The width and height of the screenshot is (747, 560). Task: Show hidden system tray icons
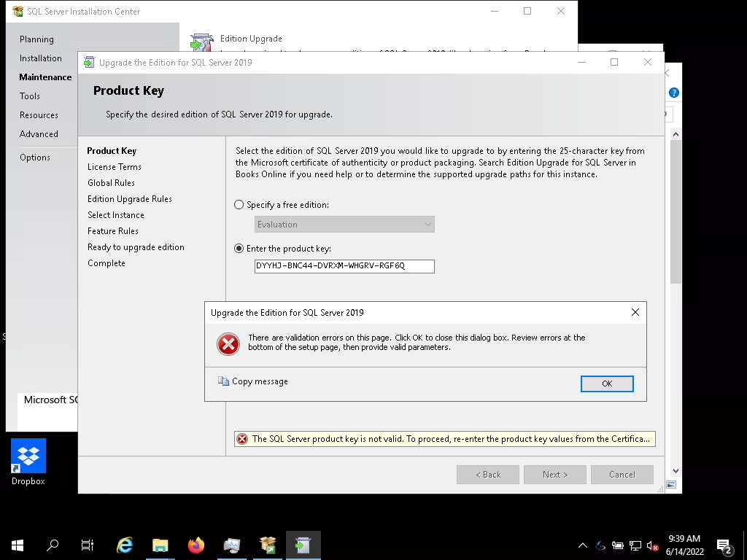tap(582, 545)
